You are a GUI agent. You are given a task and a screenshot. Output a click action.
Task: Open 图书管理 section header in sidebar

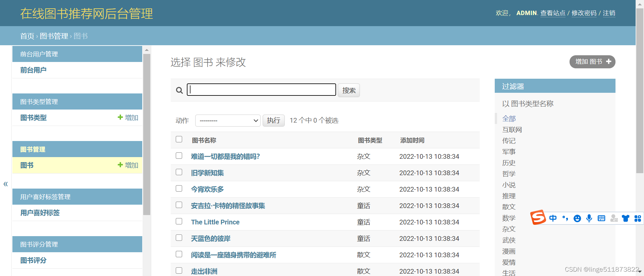(x=33, y=149)
